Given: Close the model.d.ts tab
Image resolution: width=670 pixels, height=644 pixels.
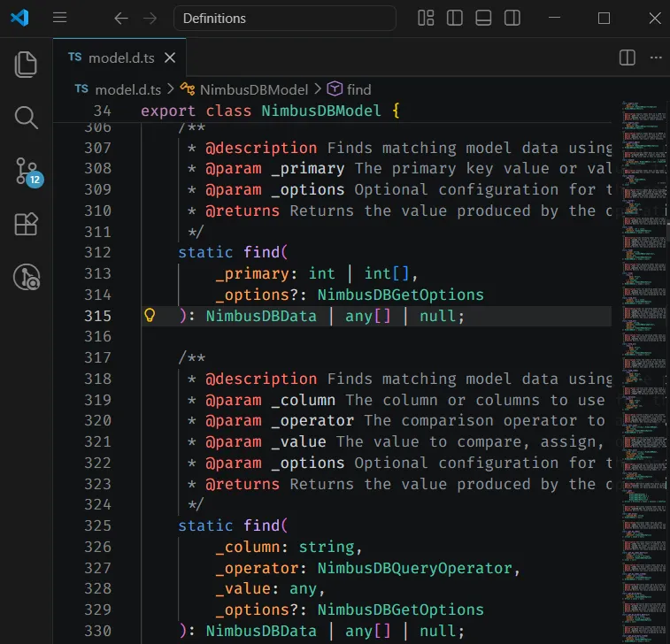Looking at the screenshot, I should 170,57.
